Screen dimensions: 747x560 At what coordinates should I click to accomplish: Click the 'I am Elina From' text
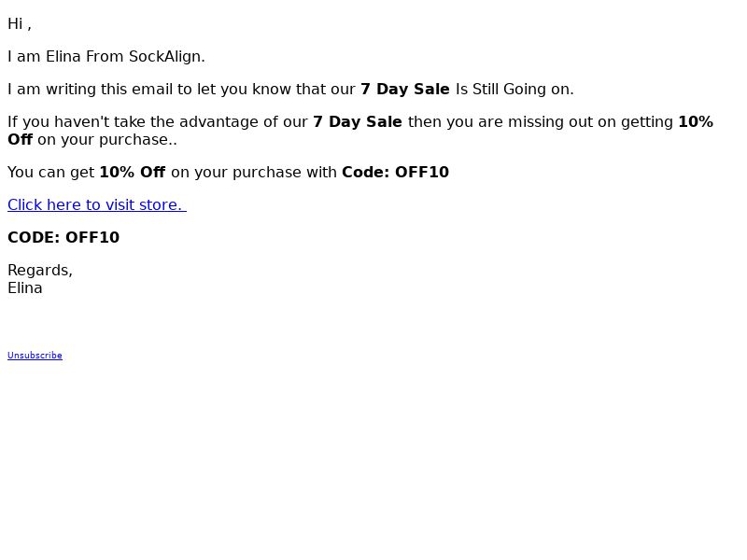pyautogui.click(x=65, y=57)
